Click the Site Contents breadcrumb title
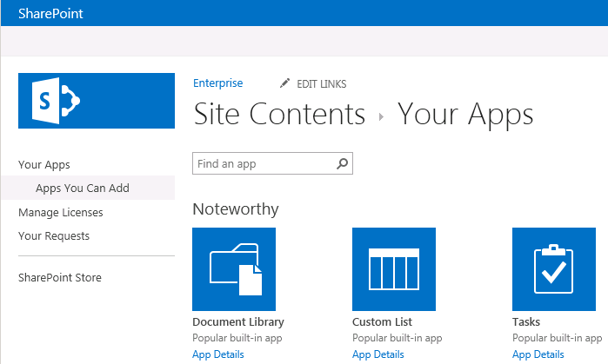 click(278, 115)
